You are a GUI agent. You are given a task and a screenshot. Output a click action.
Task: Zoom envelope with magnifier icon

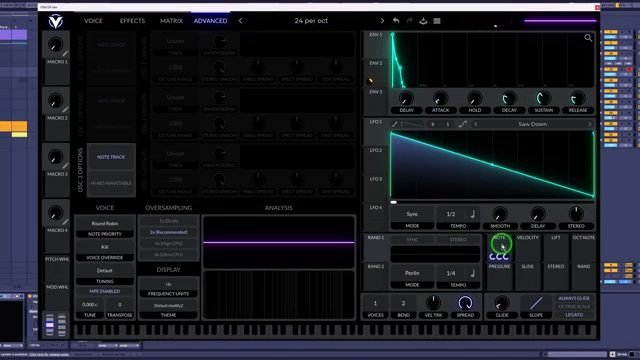tap(588, 38)
